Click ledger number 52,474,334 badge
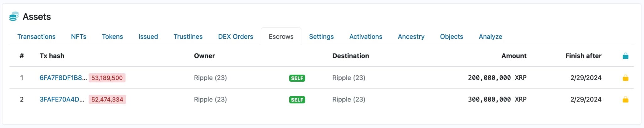644x128 pixels. pyautogui.click(x=107, y=100)
